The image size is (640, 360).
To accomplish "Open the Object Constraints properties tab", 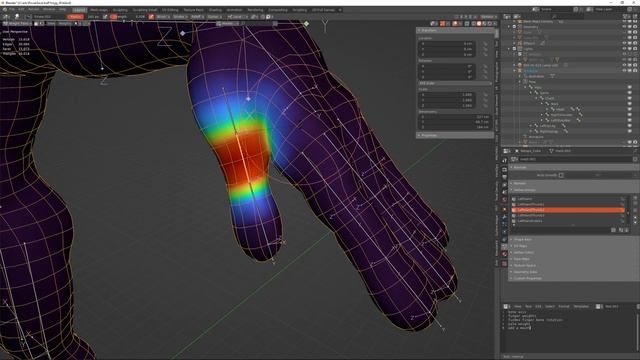I will click(x=504, y=240).
